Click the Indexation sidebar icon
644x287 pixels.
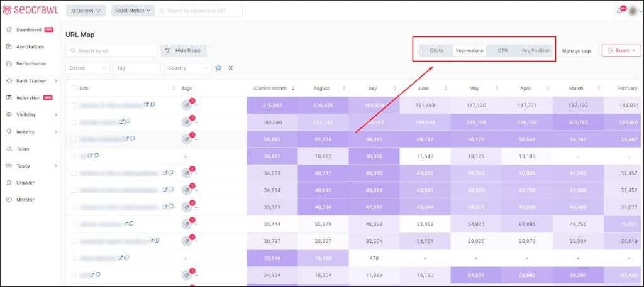tap(9, 98)
